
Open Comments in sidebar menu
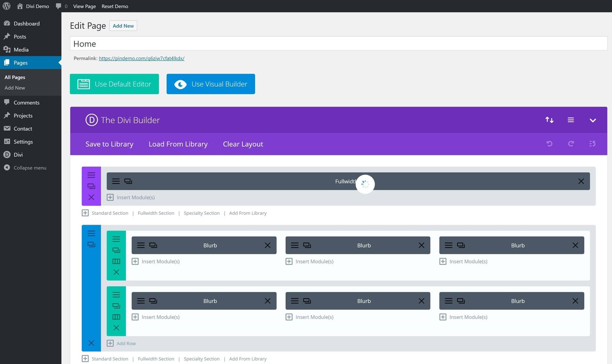(31, 103)
